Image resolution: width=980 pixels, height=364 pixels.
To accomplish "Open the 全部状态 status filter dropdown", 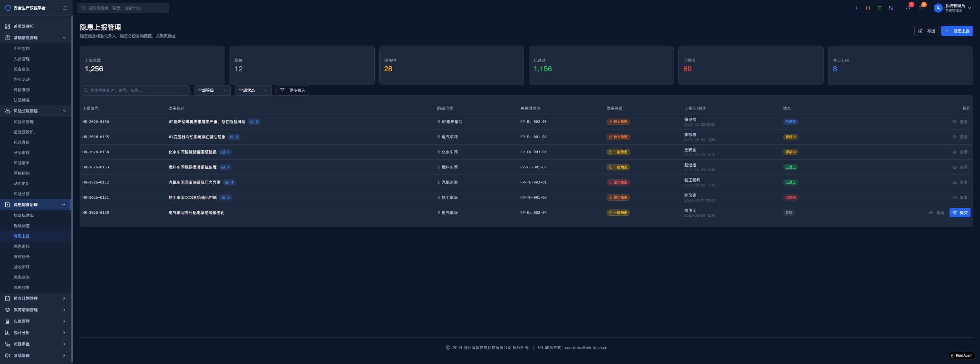I will pos(253,90).
